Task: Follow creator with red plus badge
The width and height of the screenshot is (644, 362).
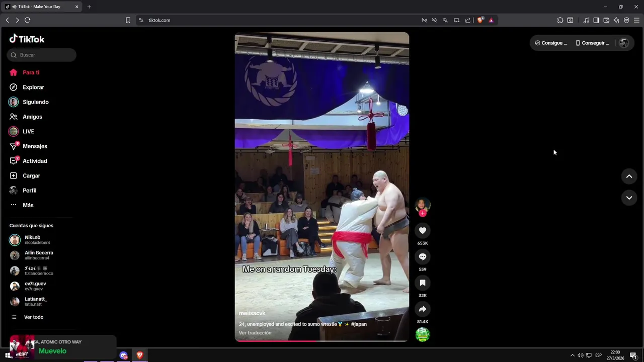Action: (x=423, y=213)
